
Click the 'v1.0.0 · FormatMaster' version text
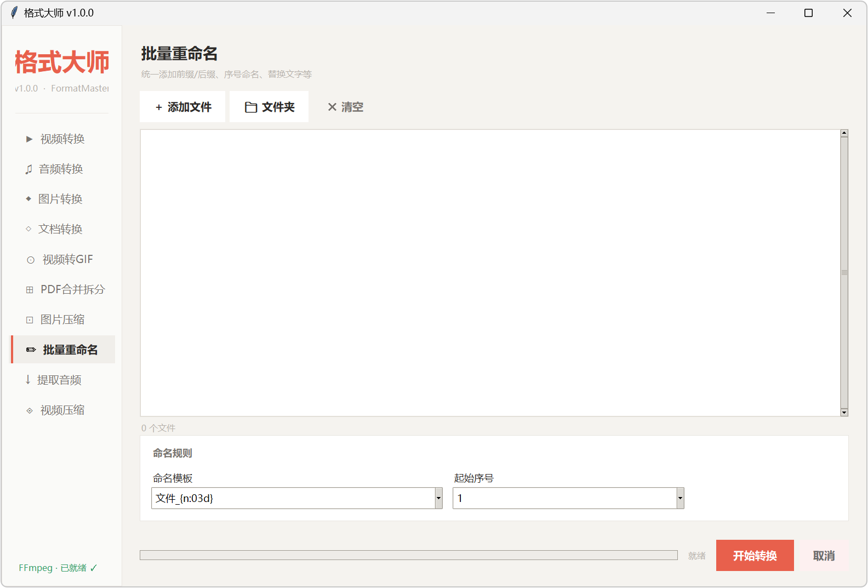pyautogui.click(x=62, y=88)
